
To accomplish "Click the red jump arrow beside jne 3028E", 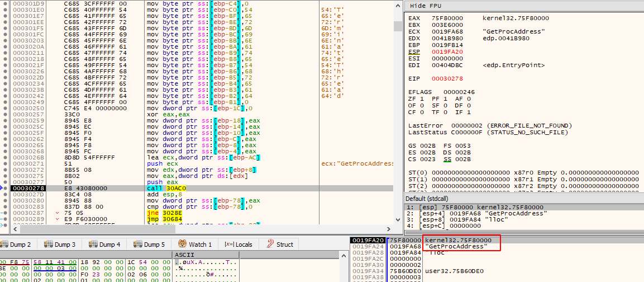I will (57, 214).
